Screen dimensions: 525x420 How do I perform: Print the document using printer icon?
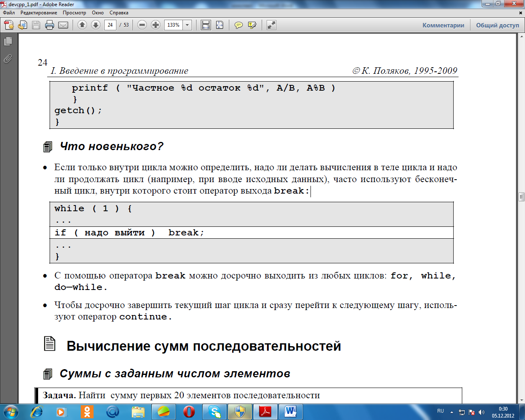(50, 25)
